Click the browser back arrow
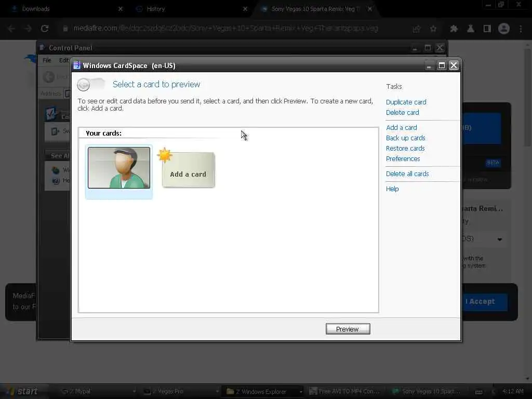 pyautogui.click(x=11, y=29)
